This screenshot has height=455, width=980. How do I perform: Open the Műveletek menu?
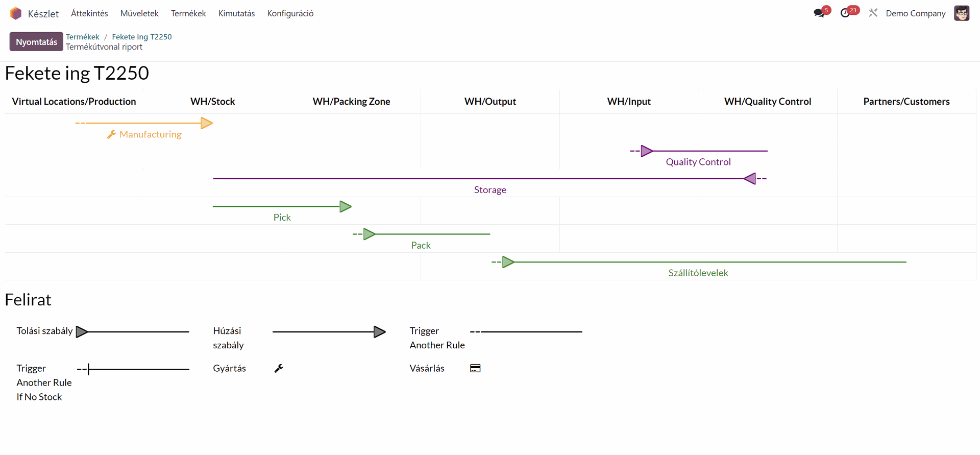(x=139, y=13)
